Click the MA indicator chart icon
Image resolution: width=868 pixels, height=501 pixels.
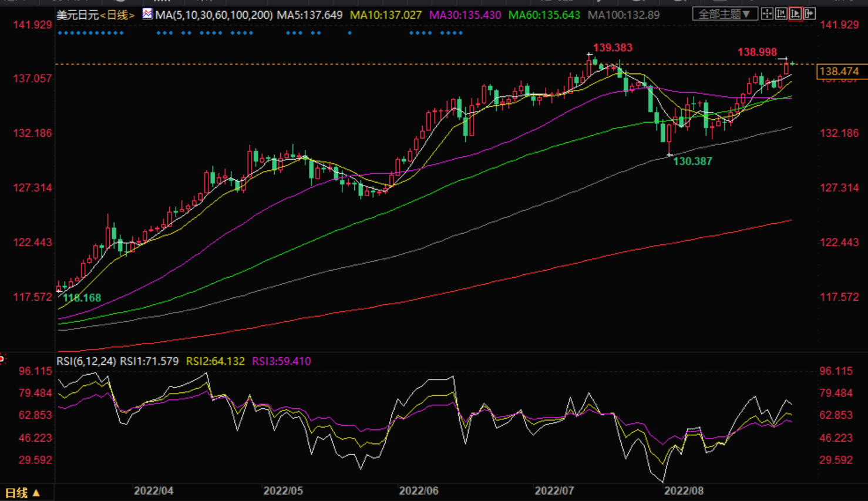[147, 14]
